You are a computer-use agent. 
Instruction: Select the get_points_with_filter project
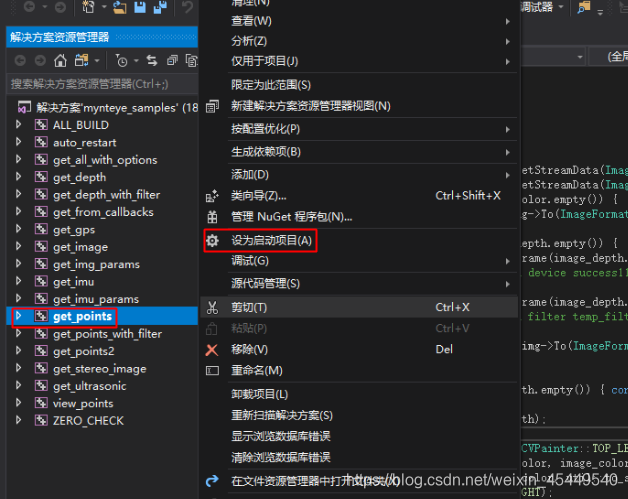[107, 334]
